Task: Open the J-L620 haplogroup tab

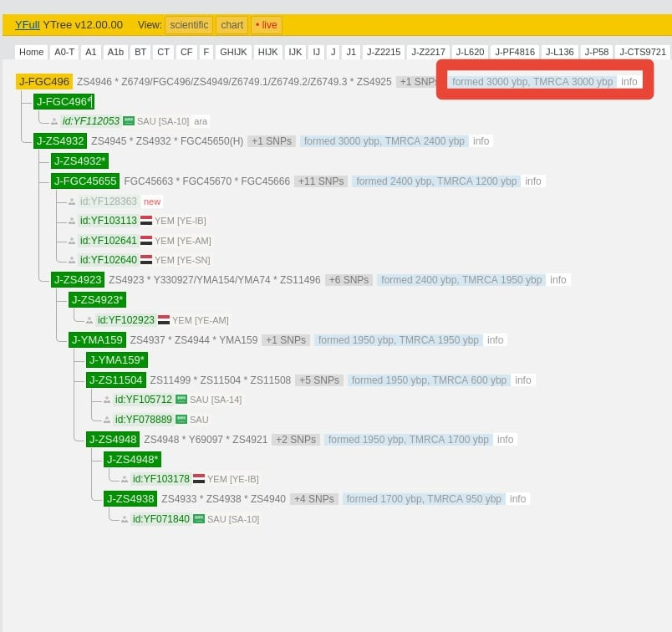Action: tap(470, 52)
